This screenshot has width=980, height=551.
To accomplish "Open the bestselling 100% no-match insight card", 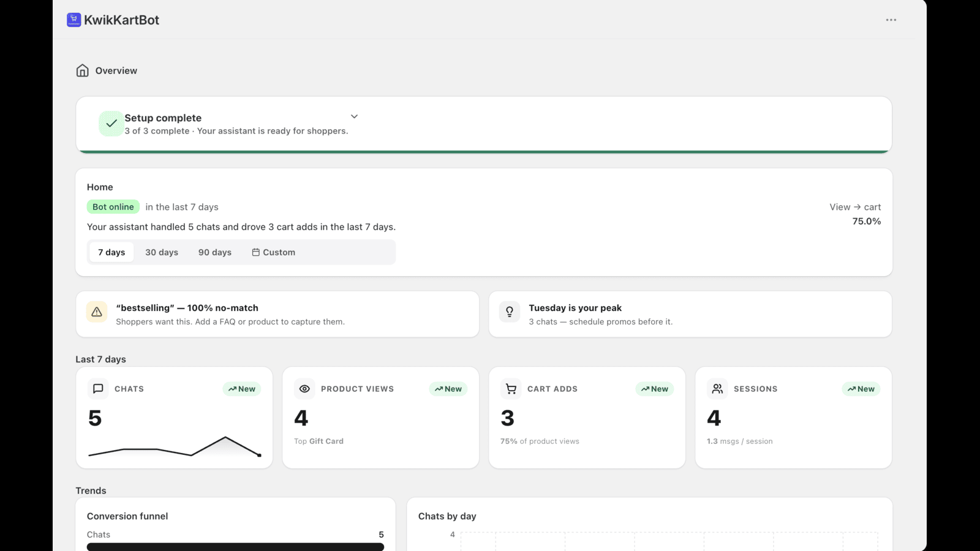I will click(277, 314).
